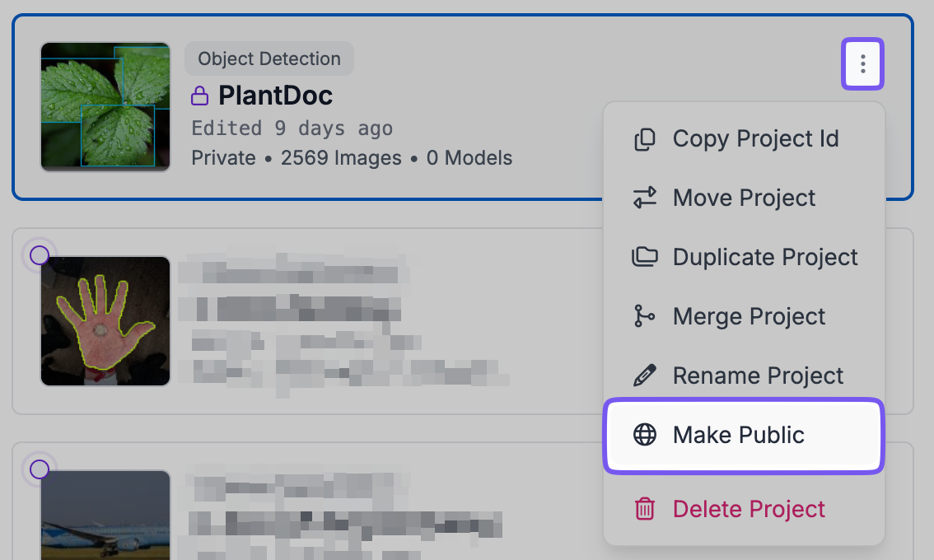Click the pencil icon for Rename Project
The width and height of the screenshot is (934, 560).
point(644,376)
